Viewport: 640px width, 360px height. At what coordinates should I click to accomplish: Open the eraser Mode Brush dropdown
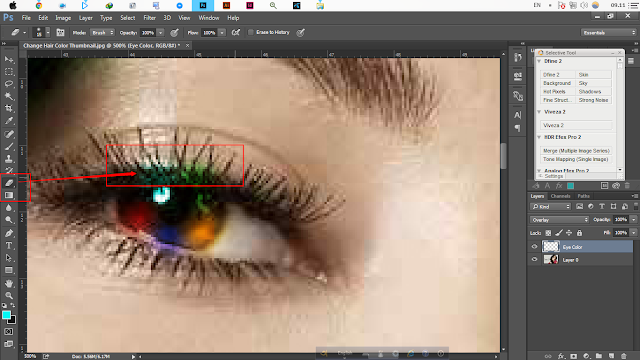click(102, 33)
